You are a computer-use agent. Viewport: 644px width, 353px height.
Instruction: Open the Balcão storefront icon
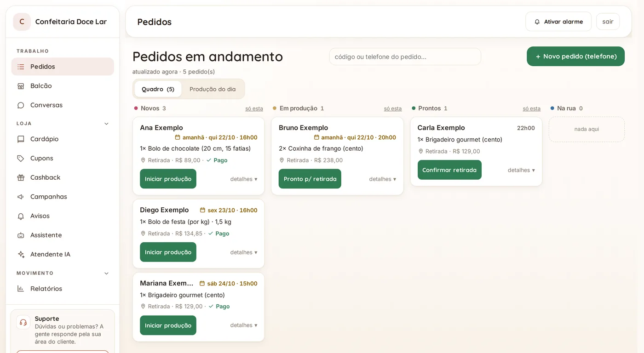[21, 86]
